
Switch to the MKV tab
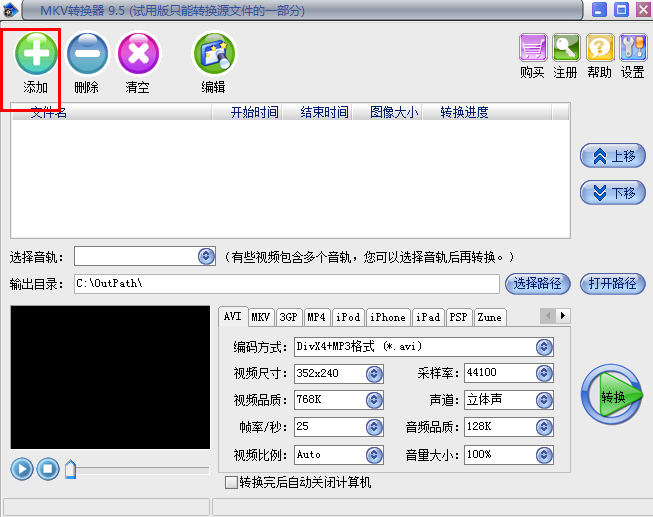261,317
